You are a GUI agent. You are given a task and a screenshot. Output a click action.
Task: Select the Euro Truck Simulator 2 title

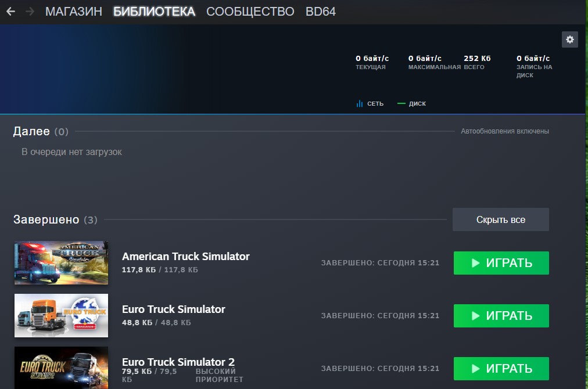click(x=178, y=362)
